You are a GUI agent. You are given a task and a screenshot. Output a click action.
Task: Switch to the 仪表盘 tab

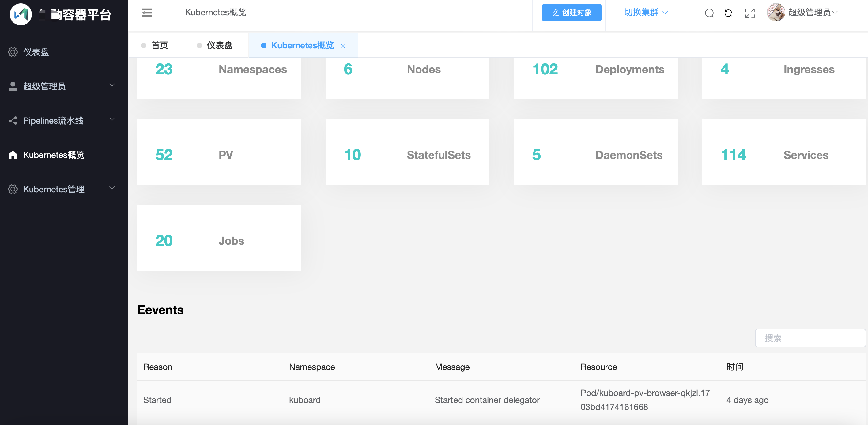pos(219,45)
